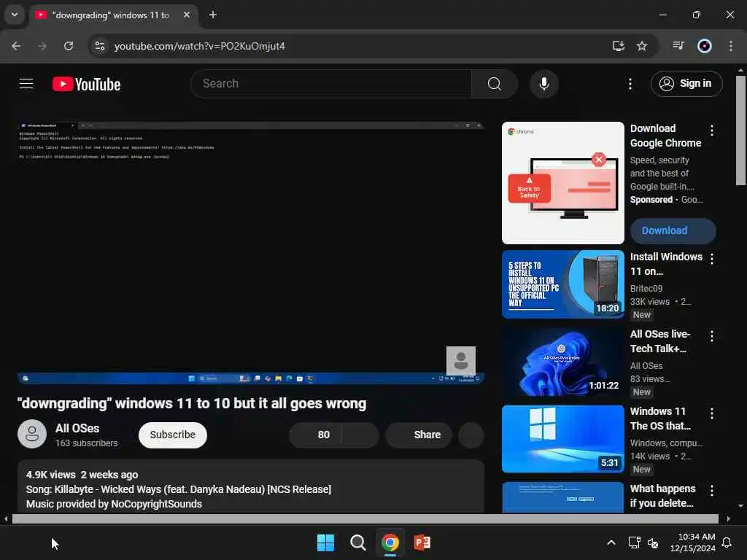The height and width of the screenshot is (560, 747).
Task: Click the Download button for Google Chrome
Action: point(673,230)
